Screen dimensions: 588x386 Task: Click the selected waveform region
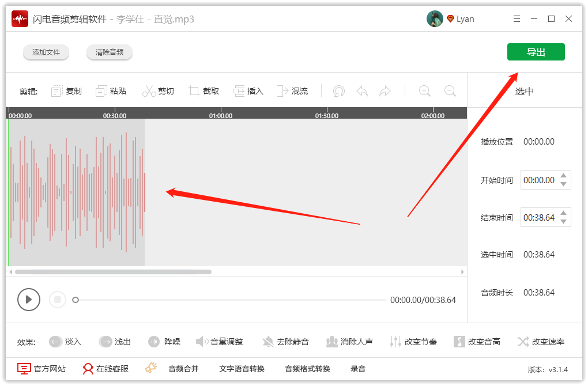tap(77, 192)
